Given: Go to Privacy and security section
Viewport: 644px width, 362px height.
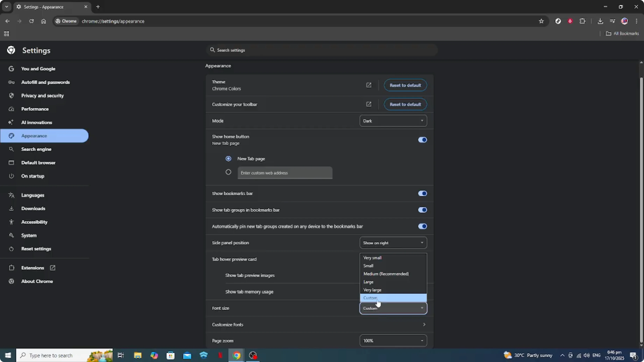Looking at the screenshot, I should pyautogui.click(x=43, y=96).
